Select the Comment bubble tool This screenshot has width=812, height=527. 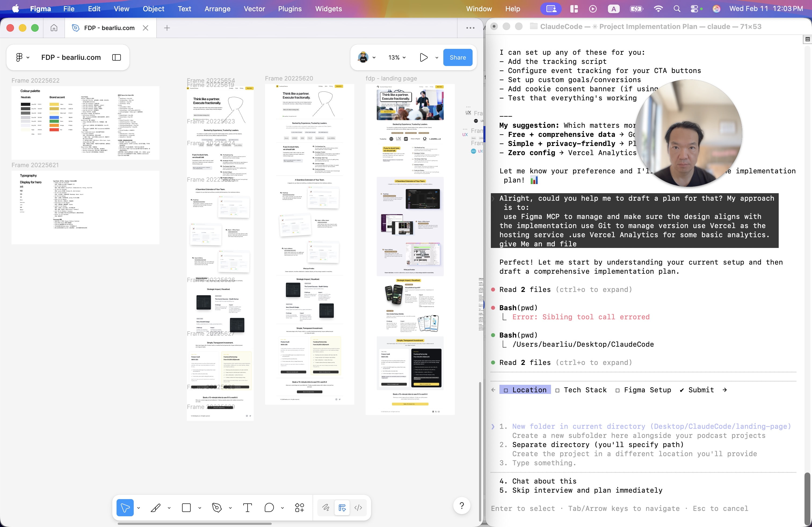[269, 508]
